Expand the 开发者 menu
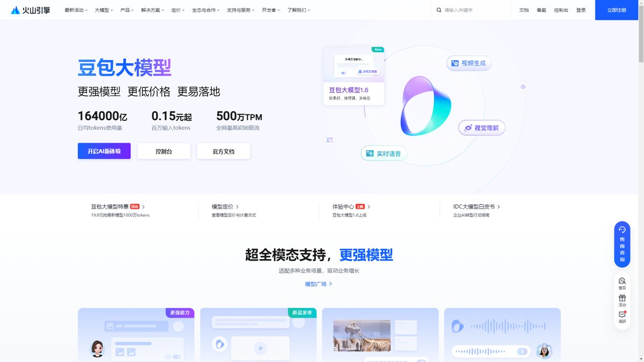The height and width of the screenshot is (362, 644). click(x=270, y=10)
